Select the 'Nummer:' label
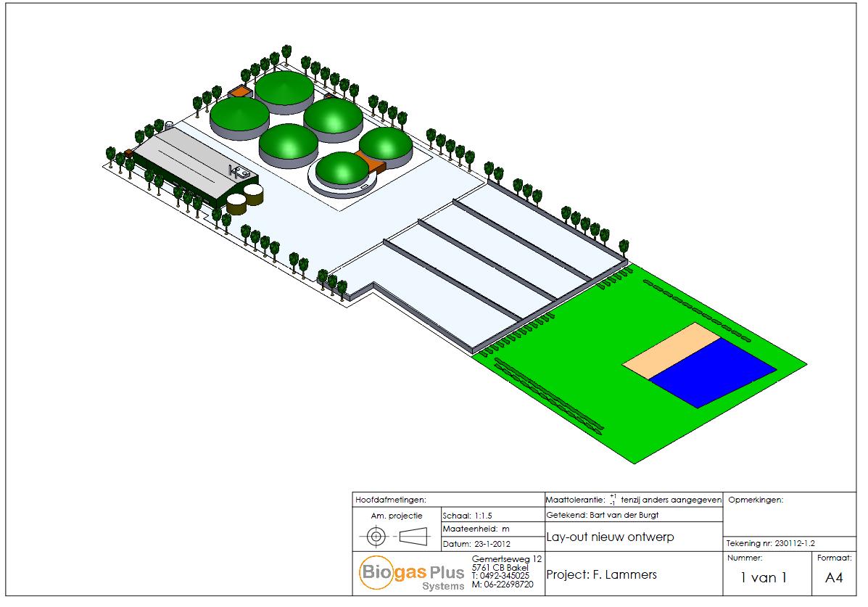Image resolution: width=868 pixels, height=607 pixels. tap(745, 558)
